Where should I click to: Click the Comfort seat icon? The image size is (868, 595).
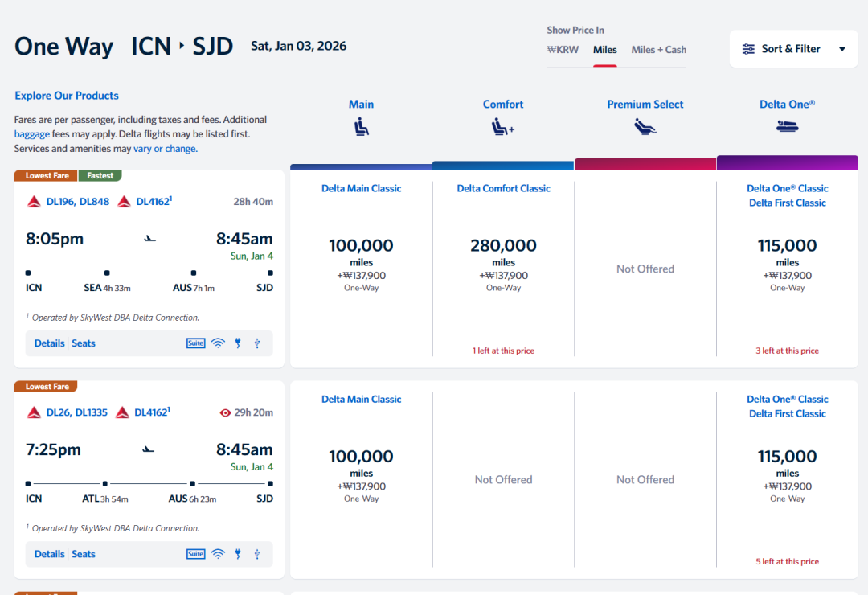503,127
